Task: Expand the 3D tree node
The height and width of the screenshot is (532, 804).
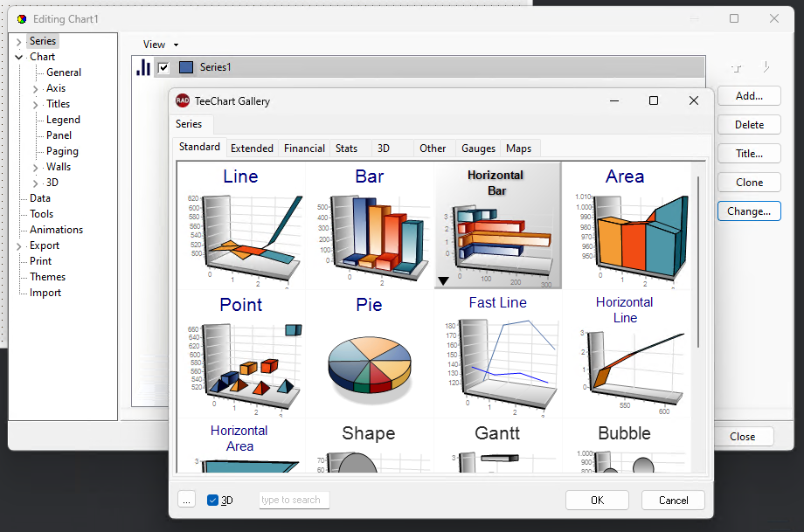Action: click(x=35, y=183)
